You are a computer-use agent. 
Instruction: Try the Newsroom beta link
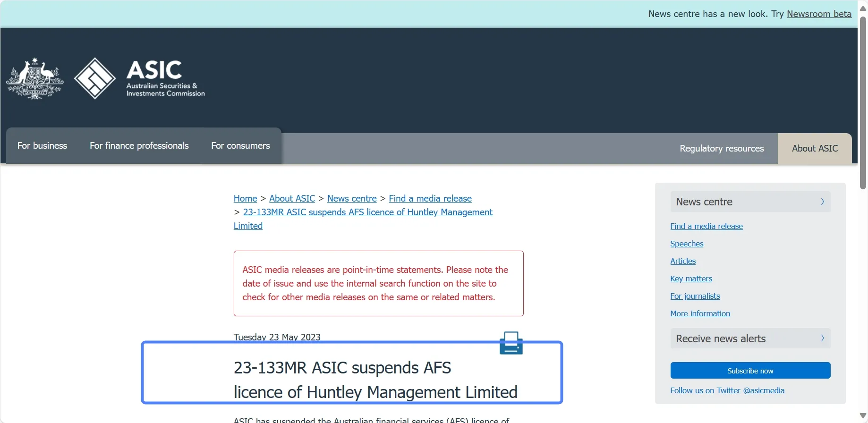click(x=819, y=14)
